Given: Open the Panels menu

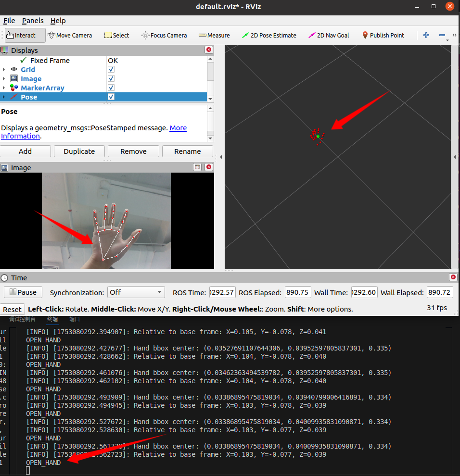Looking at the screenshot, I should click(x=33, y=21).
